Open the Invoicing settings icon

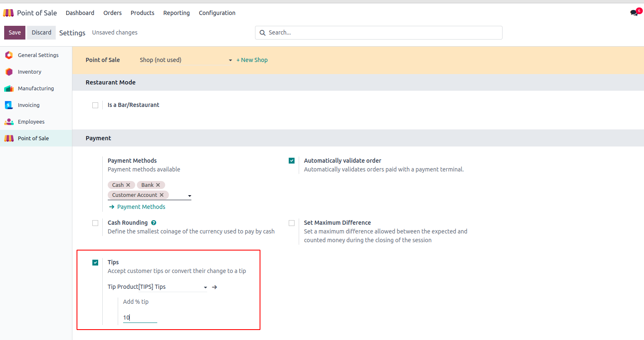pos(9,105)
